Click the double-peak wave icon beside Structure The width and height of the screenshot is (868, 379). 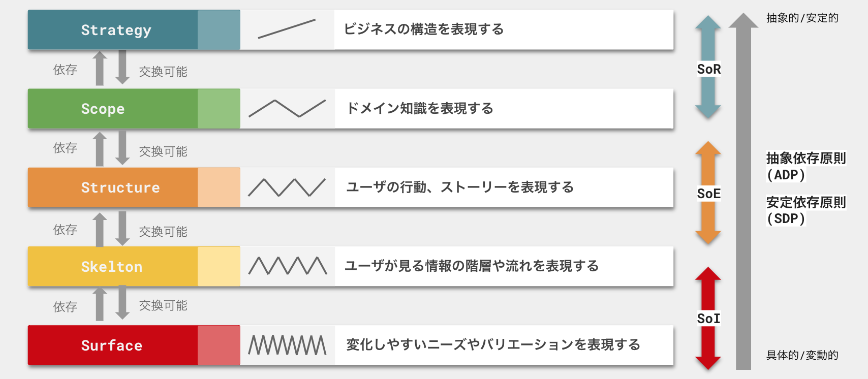[x=287, y=187]
